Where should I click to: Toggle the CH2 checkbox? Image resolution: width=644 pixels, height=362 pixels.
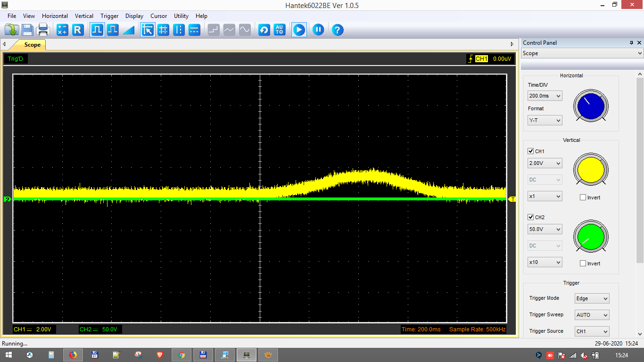531,217
